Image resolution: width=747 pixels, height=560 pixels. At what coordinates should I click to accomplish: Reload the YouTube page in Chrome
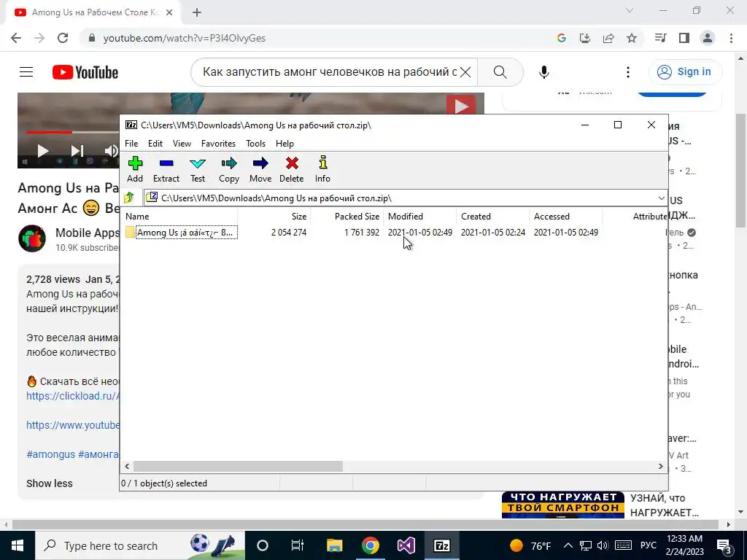pos(63,38)
